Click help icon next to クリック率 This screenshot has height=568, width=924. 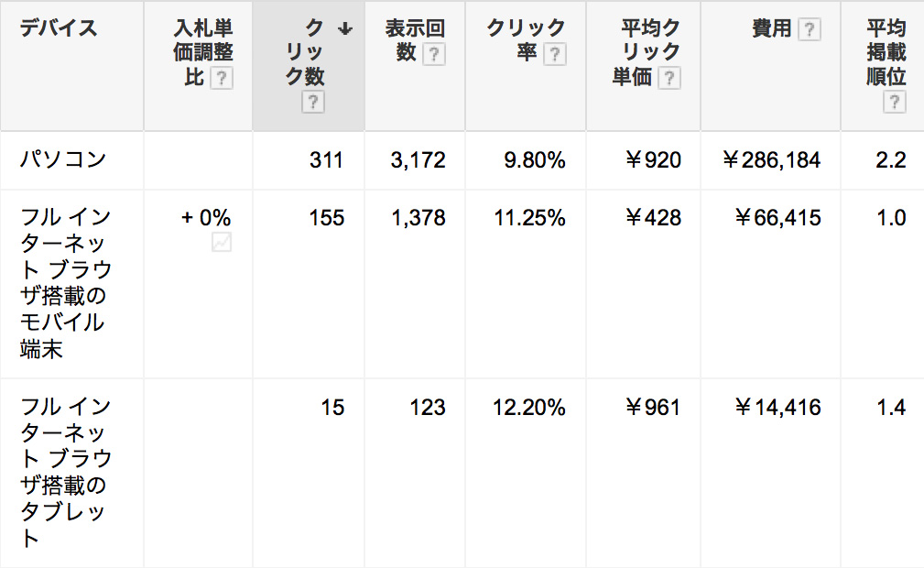coord(555,55)
